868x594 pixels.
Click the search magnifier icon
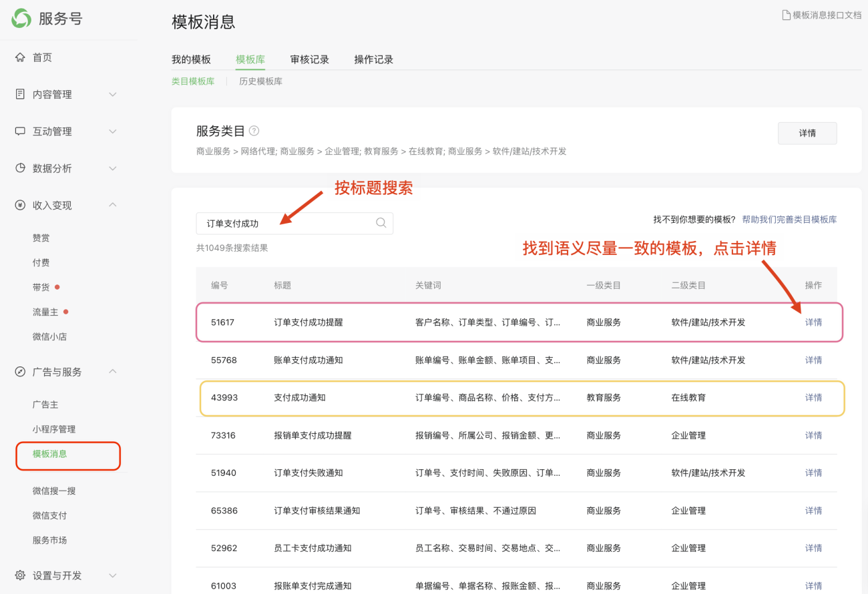[x=381, y=223]
